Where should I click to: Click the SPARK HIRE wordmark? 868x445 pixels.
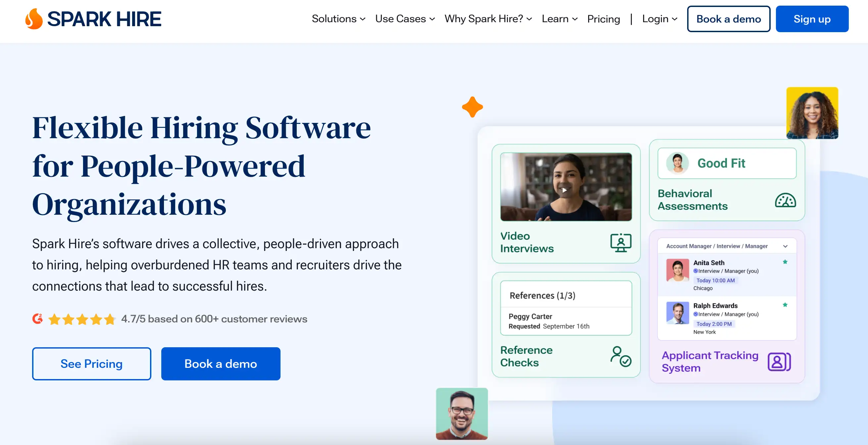point(104,19)
